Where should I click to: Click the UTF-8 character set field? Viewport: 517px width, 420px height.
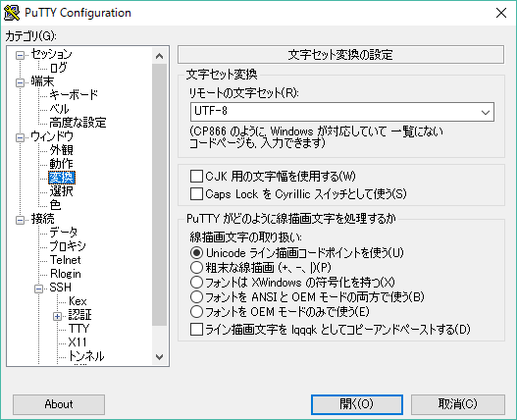[342, 112]
